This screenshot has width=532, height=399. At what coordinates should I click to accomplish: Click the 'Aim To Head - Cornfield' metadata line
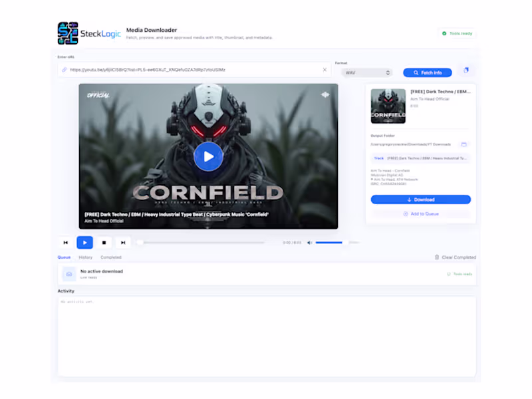[390, 171]
